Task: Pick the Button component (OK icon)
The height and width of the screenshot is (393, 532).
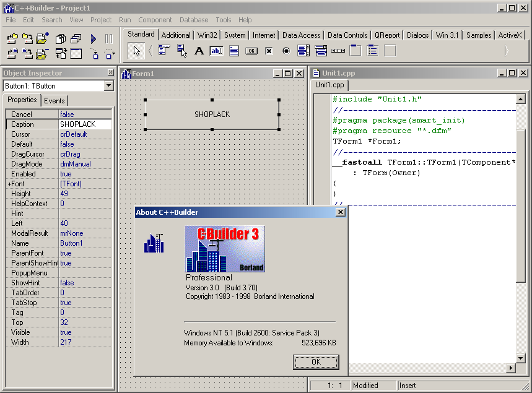Action: [x=251, y=51]
